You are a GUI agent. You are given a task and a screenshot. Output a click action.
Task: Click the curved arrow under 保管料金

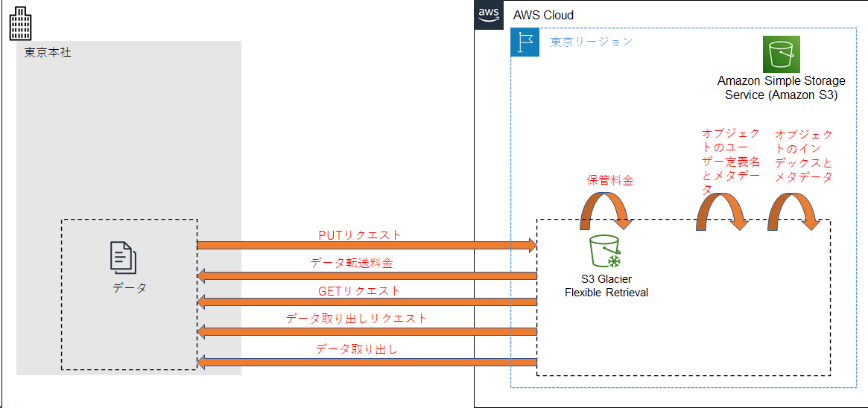606,211
